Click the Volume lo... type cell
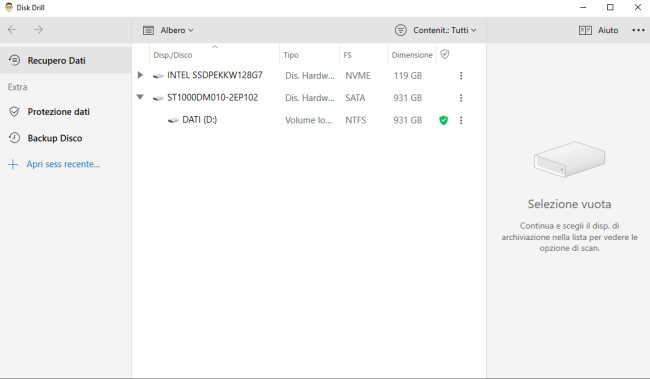Viewport: 650px width, 379px height. 308,121
